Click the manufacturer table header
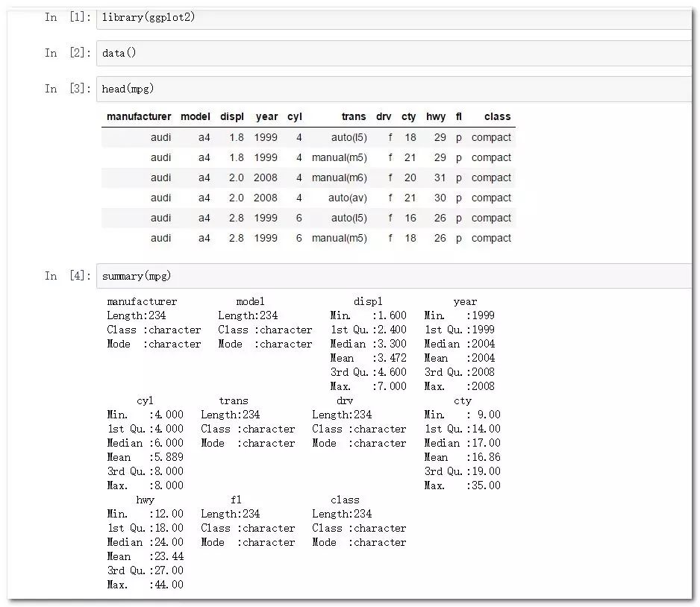Viewport: 700px width, 607px height. [139, 116]
